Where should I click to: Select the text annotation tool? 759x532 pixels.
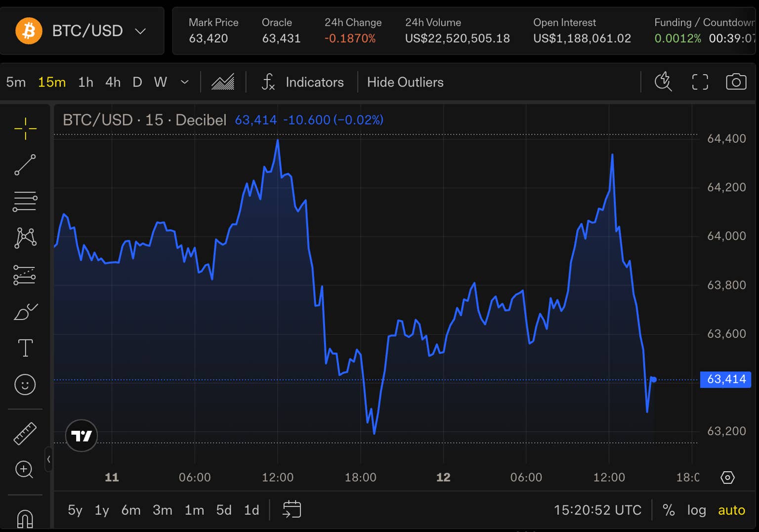25,348
